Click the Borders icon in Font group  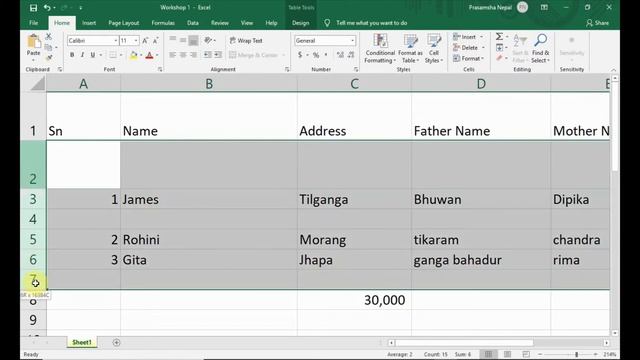[x=113, y=55]
